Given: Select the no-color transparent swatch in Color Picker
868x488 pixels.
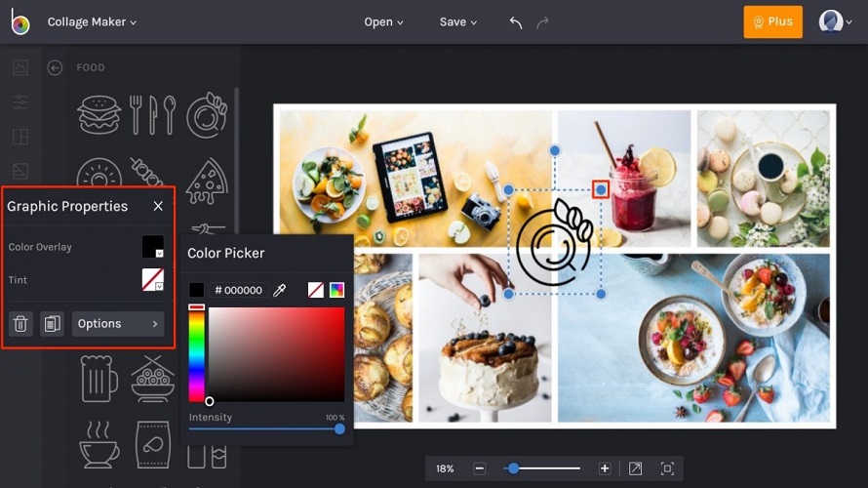Looking at the screenshot, I should point(316,290).
